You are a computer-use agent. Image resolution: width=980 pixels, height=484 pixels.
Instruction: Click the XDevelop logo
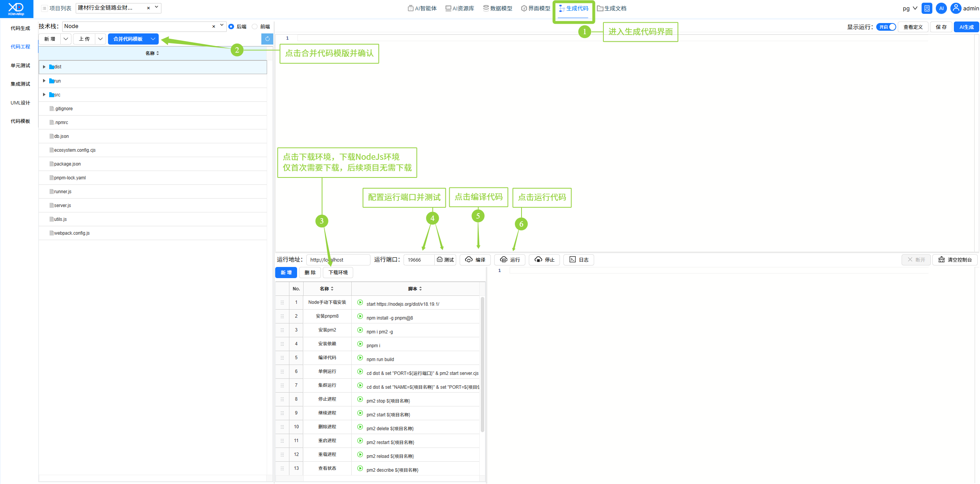[16, 9]
